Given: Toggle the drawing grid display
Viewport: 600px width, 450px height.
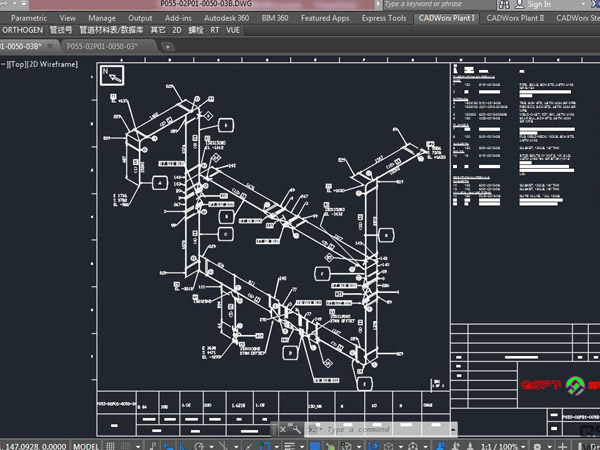Looking at the screenshot, I should click(x=110, y=446).
